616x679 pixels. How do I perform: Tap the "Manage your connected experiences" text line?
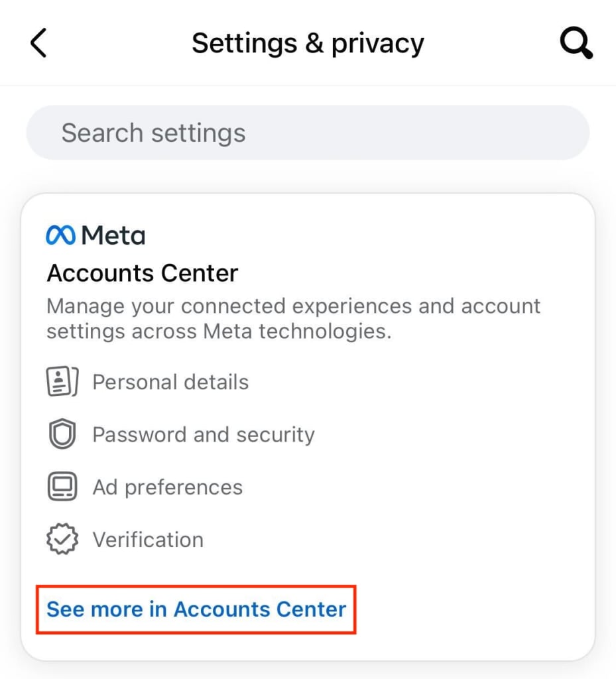[x=293, y=306]
